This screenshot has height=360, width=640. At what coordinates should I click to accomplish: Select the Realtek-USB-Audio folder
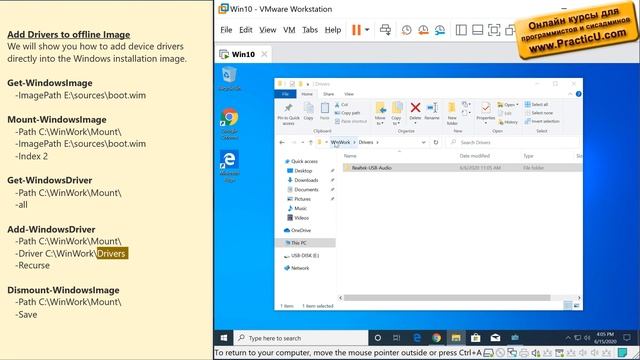462,168
